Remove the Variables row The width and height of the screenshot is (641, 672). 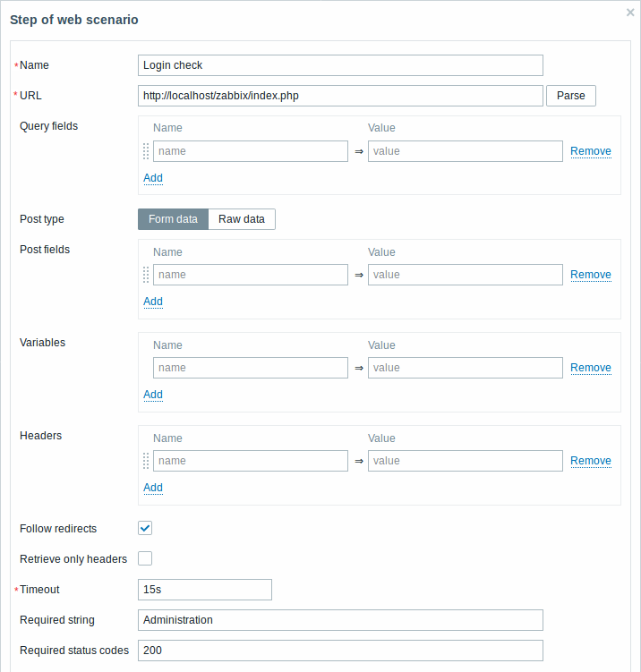click(x=590, y=368)
